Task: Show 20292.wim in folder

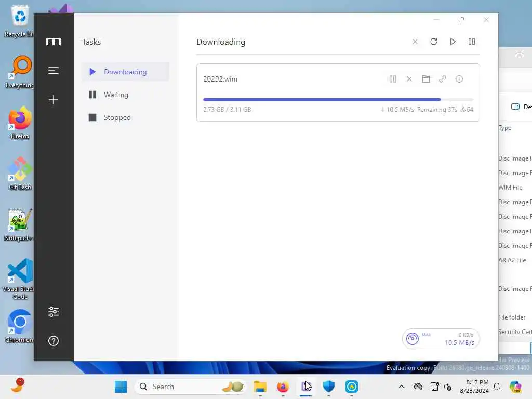Action: pyautogui.click(x=426, y=79)
